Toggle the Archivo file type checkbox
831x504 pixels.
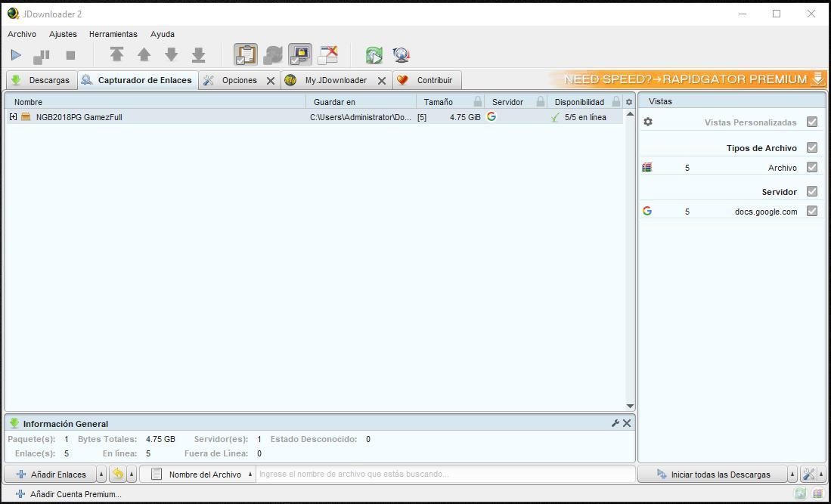[x=812, y=167]
